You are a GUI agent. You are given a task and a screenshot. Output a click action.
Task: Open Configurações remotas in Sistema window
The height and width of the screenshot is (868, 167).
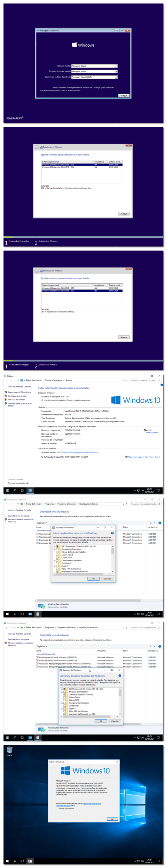coord(18,396)
